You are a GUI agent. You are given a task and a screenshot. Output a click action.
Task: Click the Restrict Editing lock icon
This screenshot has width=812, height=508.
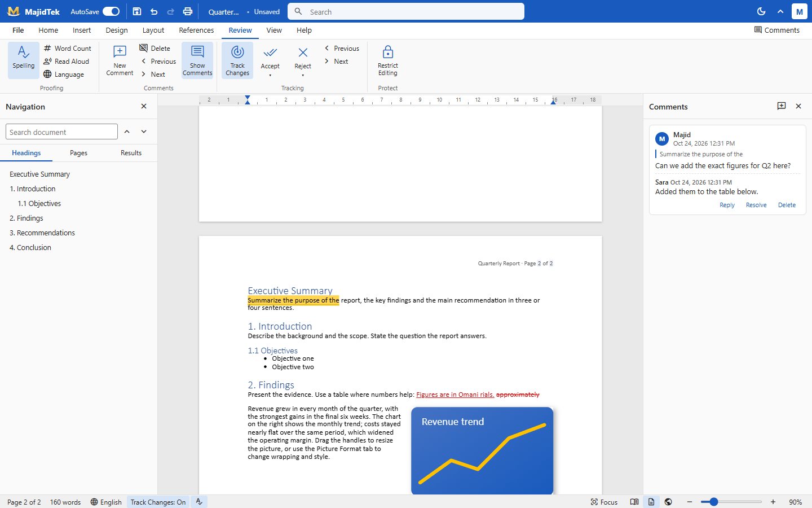pyautogui.click(x=388, y=52)
